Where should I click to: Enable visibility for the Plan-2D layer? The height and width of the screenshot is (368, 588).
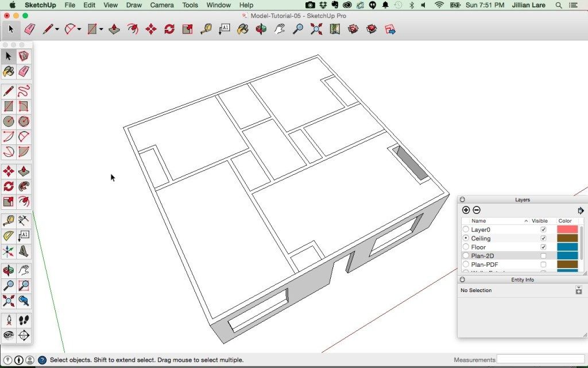[543, 256]
